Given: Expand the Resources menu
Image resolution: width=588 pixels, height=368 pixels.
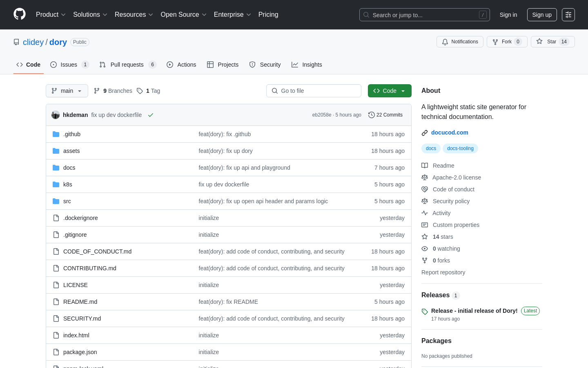Looking at the screenshot, I should tap(134, 15).
